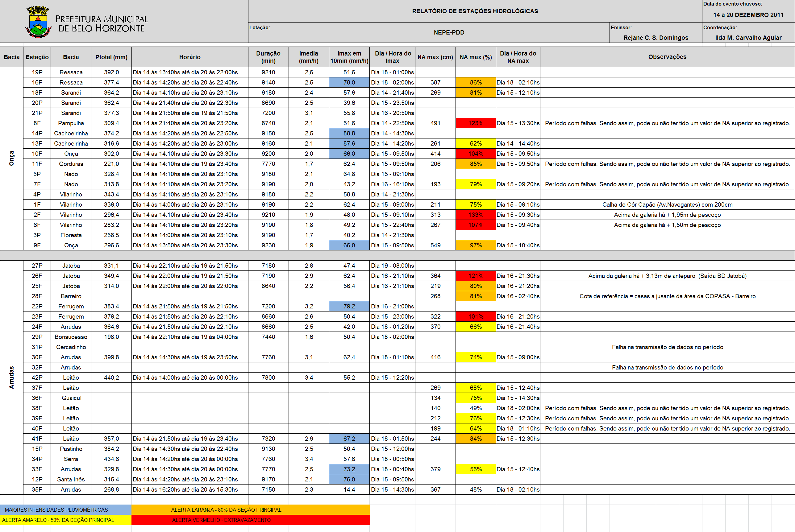
Task: Select the 'Imax em 10min (mm/h)' header
Action: click(349, 57)
